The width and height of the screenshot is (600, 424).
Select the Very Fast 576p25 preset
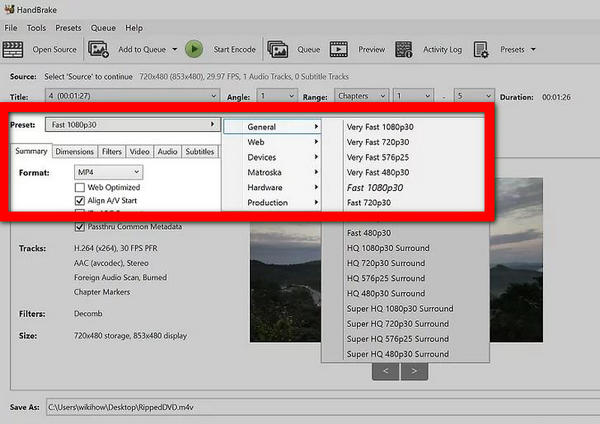[x=378, y=157]
